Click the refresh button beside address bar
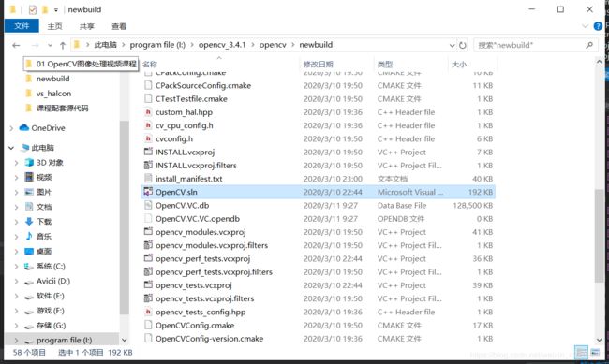The width and height of the screenshot is (609, 364). [x=462, y=45]
